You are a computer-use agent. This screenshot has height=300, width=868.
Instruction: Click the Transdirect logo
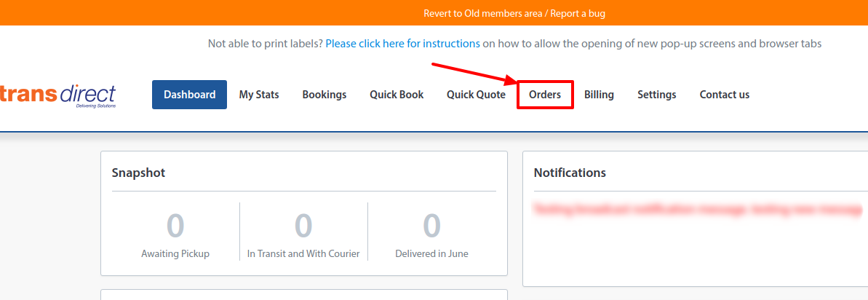pyautogui.click(x=58, y=95)
